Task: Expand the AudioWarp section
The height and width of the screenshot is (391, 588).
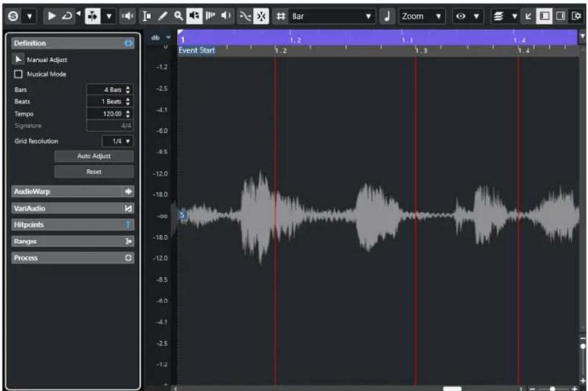Action: coord(73,191)
